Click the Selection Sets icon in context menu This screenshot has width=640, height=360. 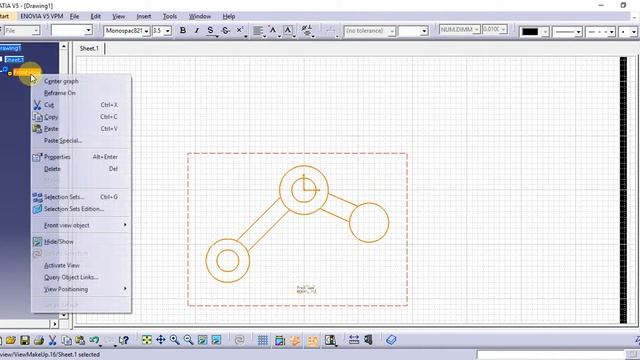(37, 197)
